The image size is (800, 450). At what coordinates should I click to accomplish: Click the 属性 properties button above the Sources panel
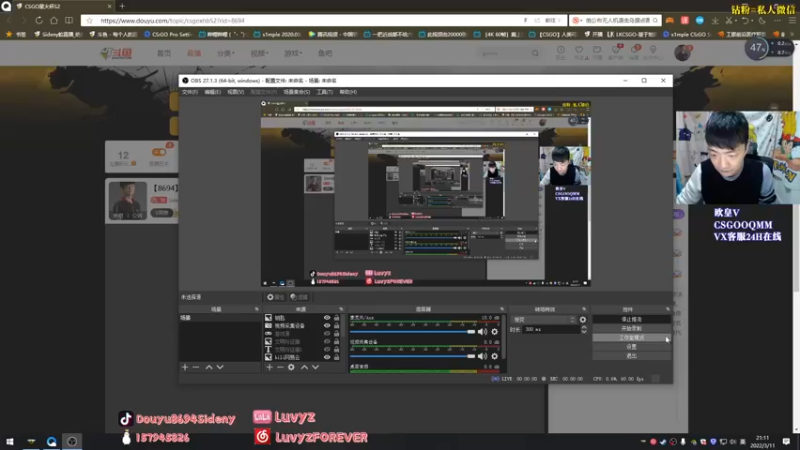[x=276, y=297]
